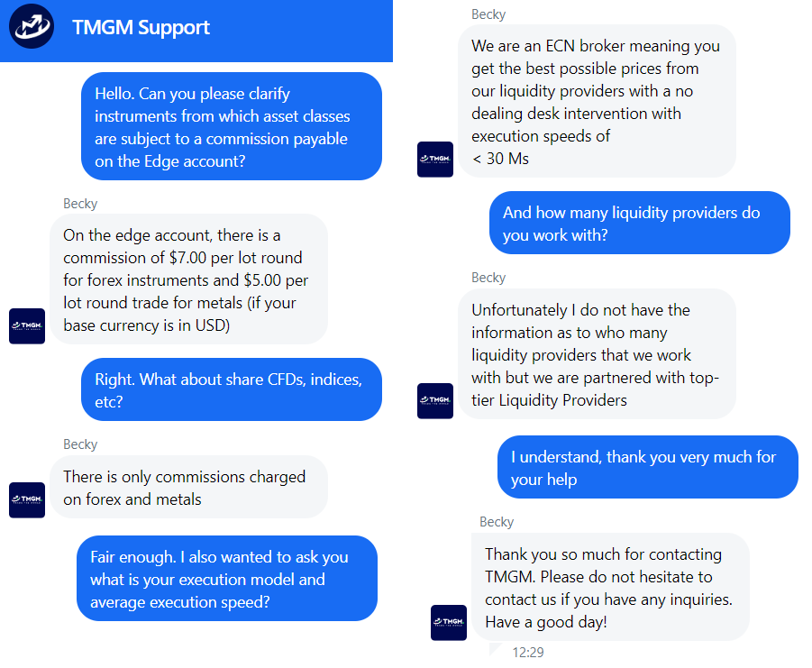This screenshot has width=812, height=668.
Task: Select the TMGM avatar beside the commission message
Action: click(26, 325)
